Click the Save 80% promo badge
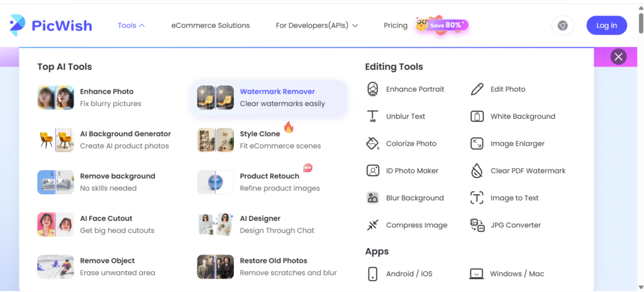This screenshot has height=292, width=644. (x=442, y=25)
